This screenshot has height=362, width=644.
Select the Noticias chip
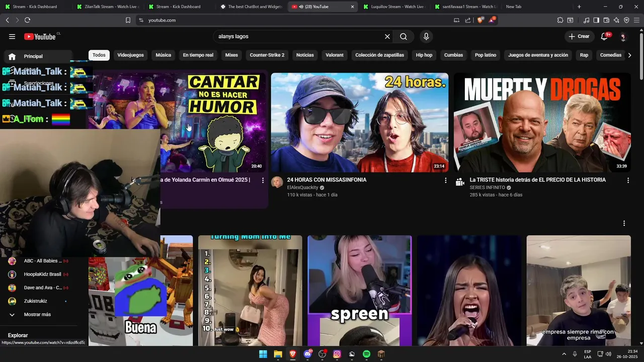(305, 55)
